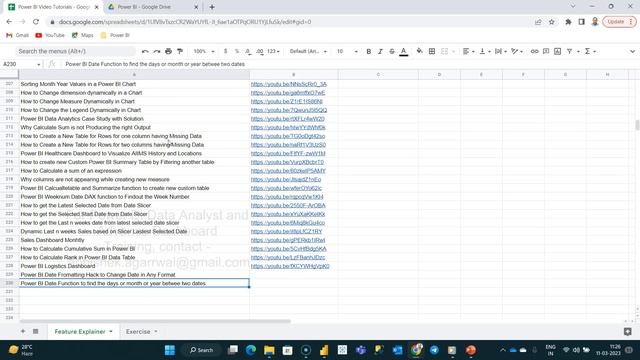Create a filter icon
The height and width of the screenshot is (360, 640).
569,51
